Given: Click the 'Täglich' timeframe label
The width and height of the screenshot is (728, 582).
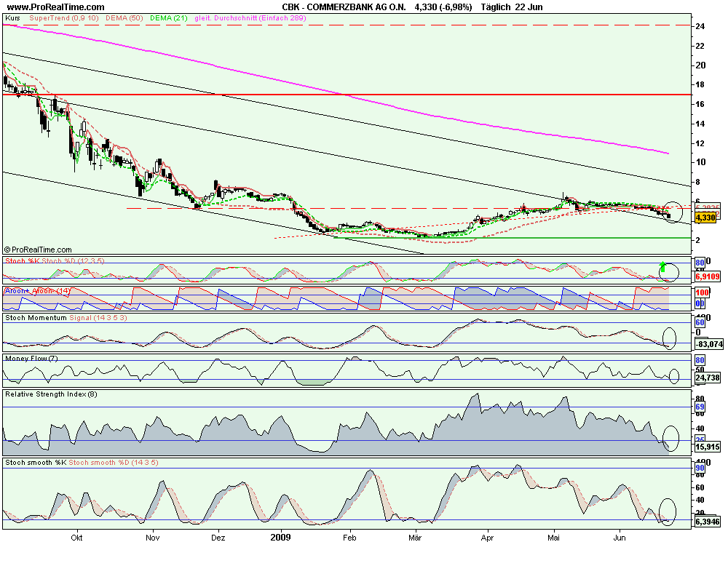Looking at the screenshot, I should (495, 7).
